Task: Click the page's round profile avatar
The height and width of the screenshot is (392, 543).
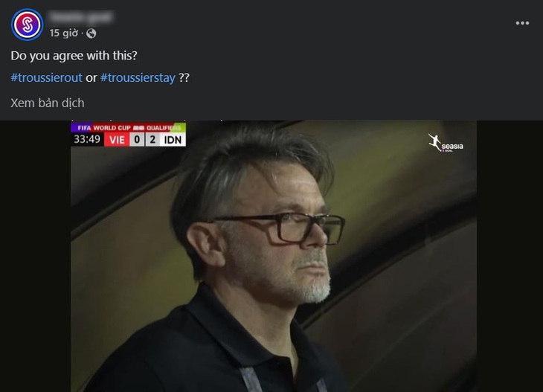Action: pos(28,25)
